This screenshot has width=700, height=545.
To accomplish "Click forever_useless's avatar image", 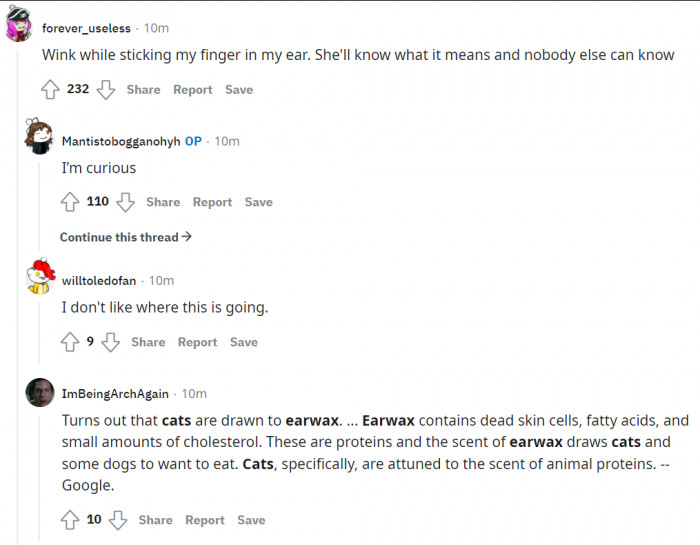I will 18,26.
